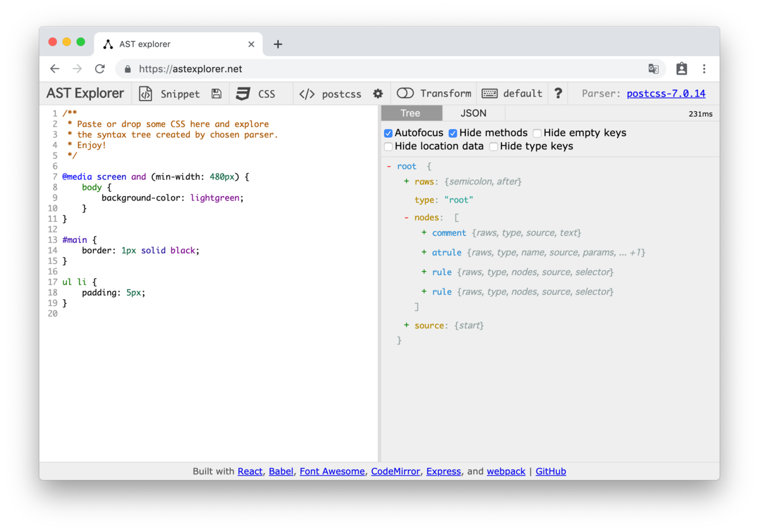Close the AST explorer tab

tap(251, 44)
